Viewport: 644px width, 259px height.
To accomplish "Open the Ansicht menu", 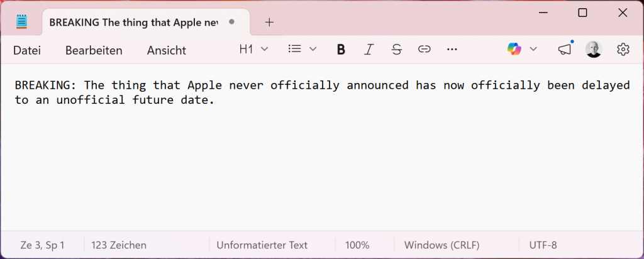I will tap(167, 50).
